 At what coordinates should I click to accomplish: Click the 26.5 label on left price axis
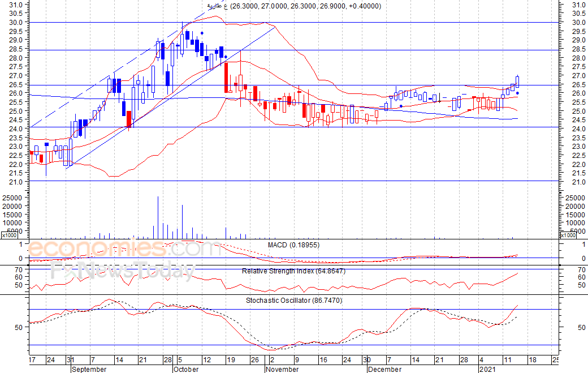[16, 84]
